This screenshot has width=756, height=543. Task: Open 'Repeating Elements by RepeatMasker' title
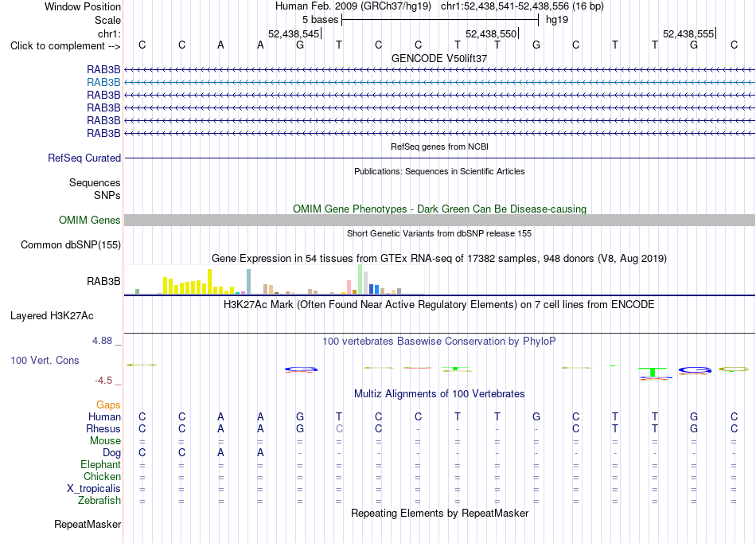click(439, 513)
